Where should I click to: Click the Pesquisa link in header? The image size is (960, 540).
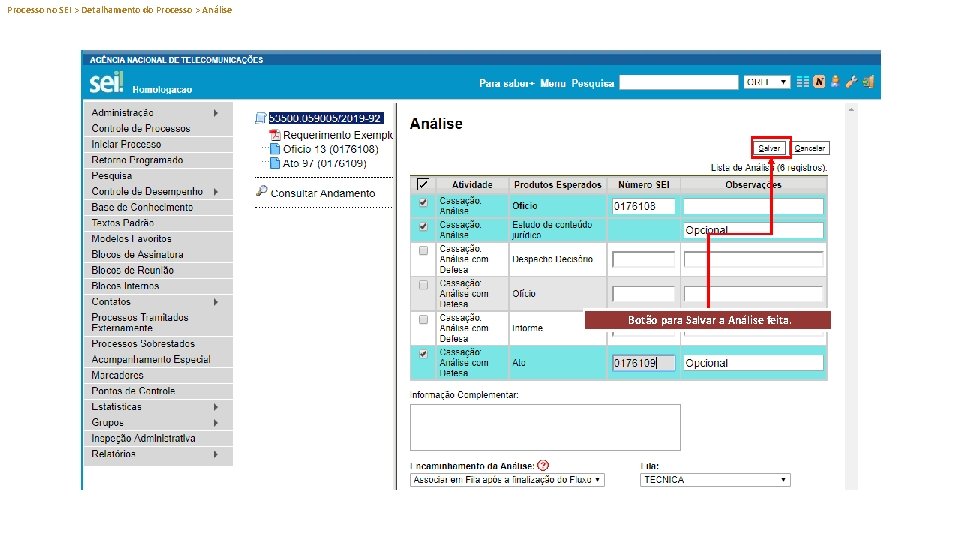pos(593,83)
